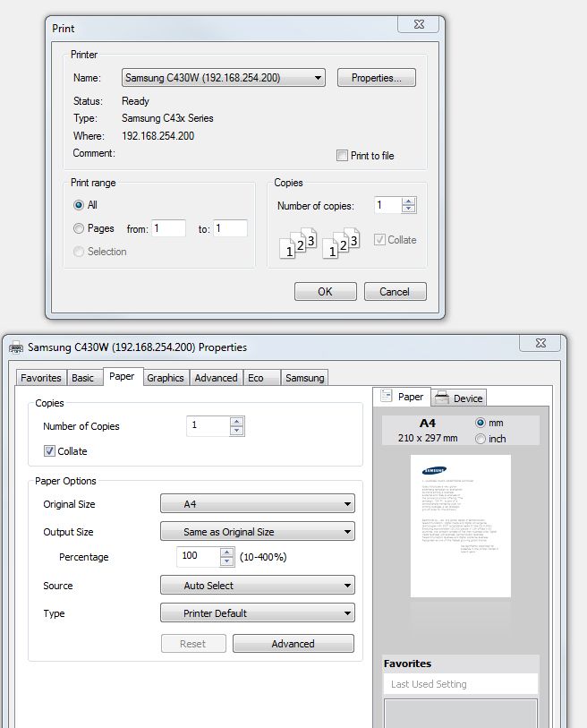Choose inch as measurement unit

[481, 439]
